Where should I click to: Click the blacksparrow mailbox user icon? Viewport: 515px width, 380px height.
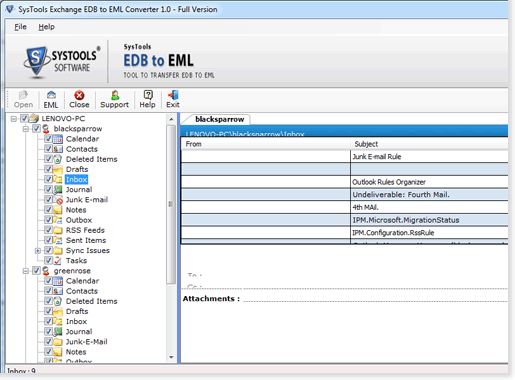pyautogui.click(x=46, y=129)
